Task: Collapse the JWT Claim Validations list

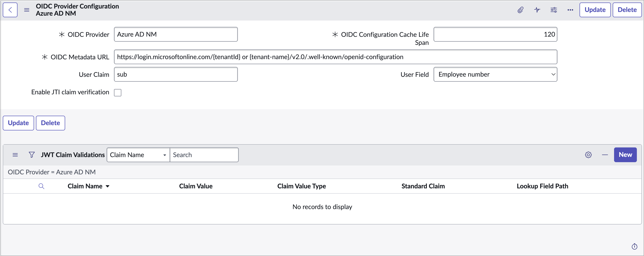Action: 605,155
